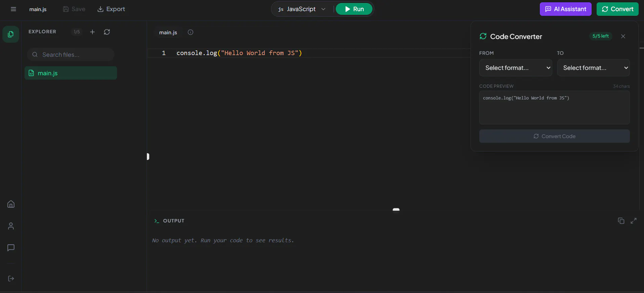644x293 pixels.
Task: Click the EXPLORER heading
Action: (x=42, y=32)
